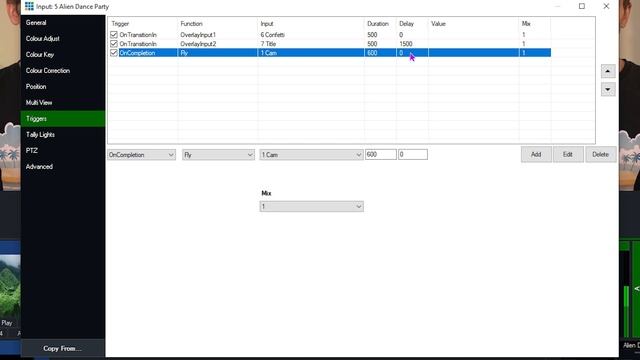
Task: Click the delay field showing 0
Action: tap(413, 154)
